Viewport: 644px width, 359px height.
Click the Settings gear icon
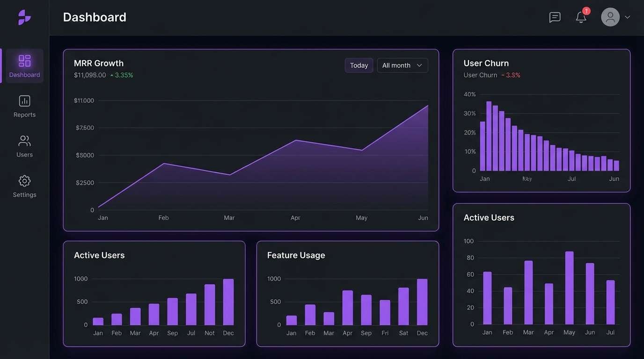click(24, 180)
